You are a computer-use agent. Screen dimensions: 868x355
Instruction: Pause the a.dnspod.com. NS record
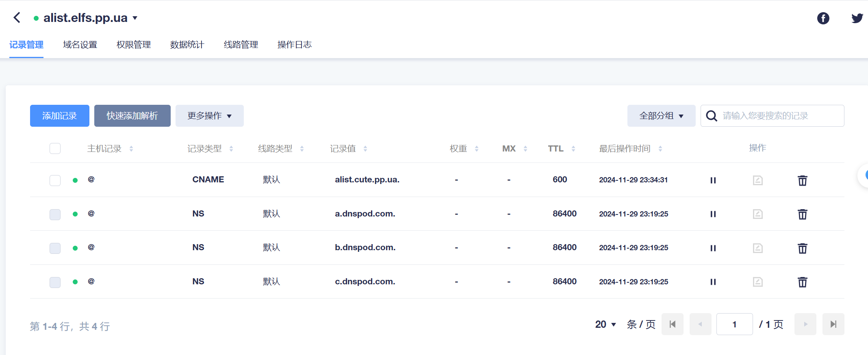coord(713,214)
